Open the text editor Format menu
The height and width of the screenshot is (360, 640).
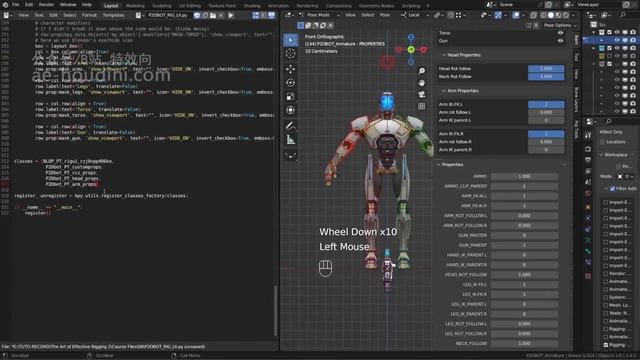tap(89, 15)
